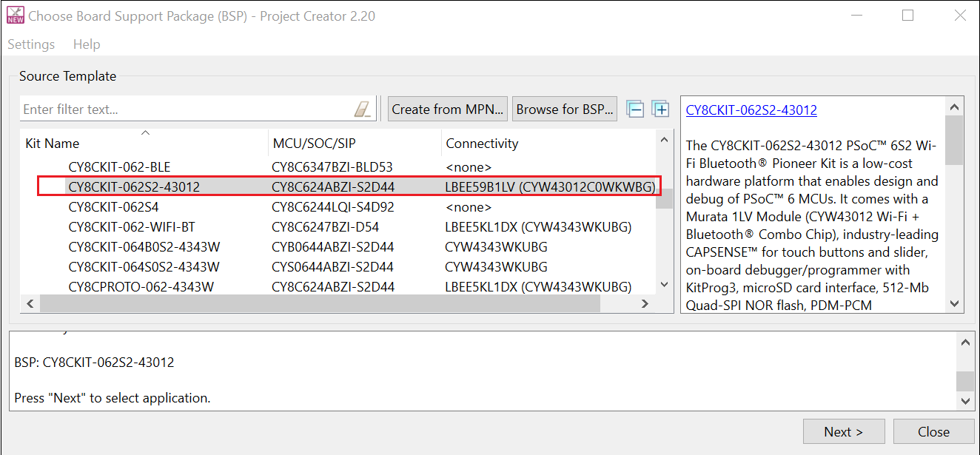Click the kit list scroll up arrow
The width and height of the screenshot is (980, 455).
tap(664, 139)
